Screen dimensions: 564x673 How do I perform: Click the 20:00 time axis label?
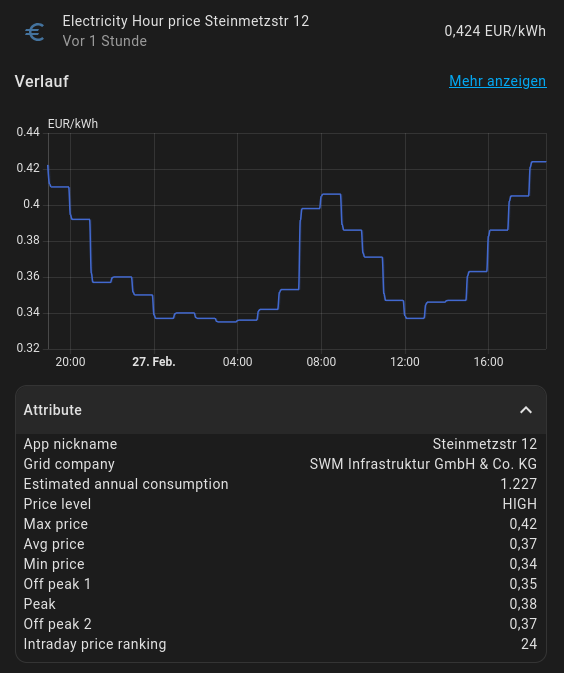click(70, 362)
